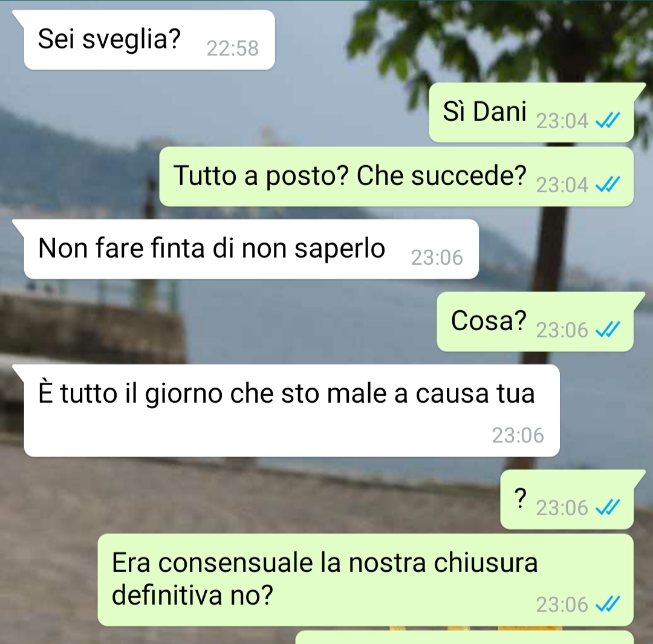
Task: Click double check next to the '?' message
Action: tap(608, 508)
